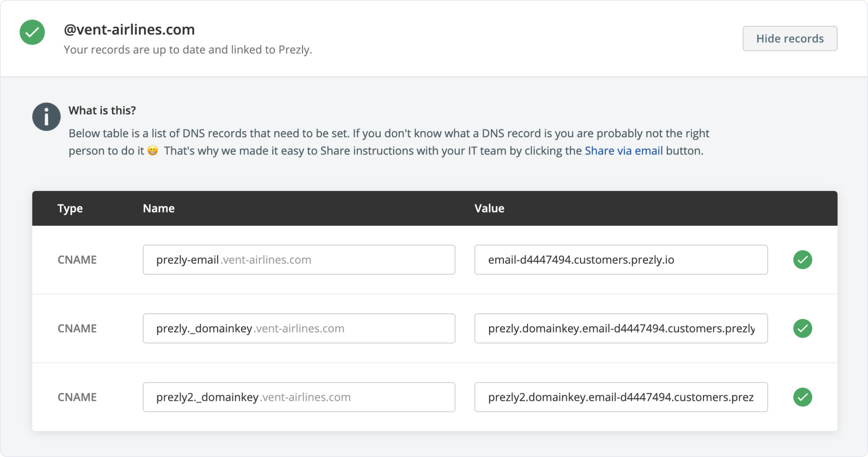Select the prezly.domainkey.email-d4447494 value field
868x457 pixels.
(x=621, y=329)
